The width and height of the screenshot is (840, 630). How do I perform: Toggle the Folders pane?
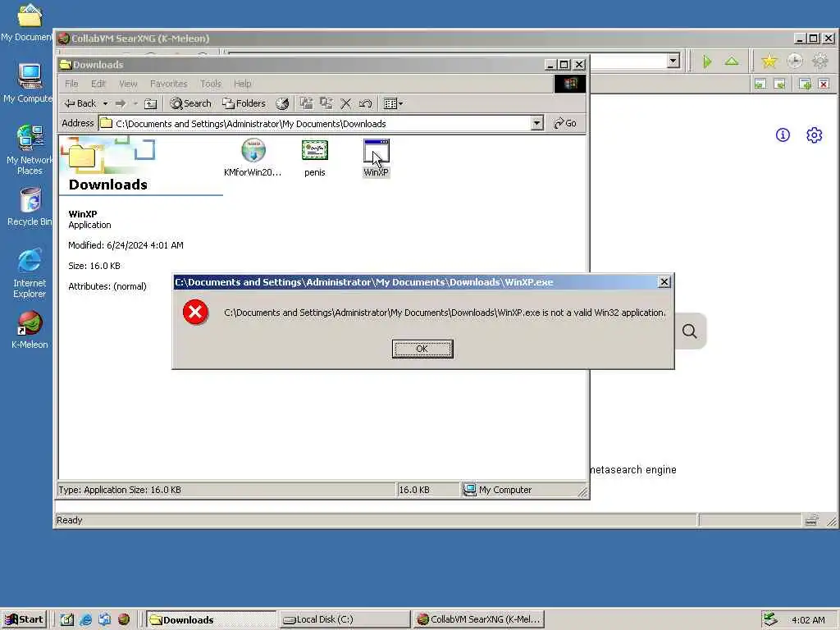pos(244,103)
